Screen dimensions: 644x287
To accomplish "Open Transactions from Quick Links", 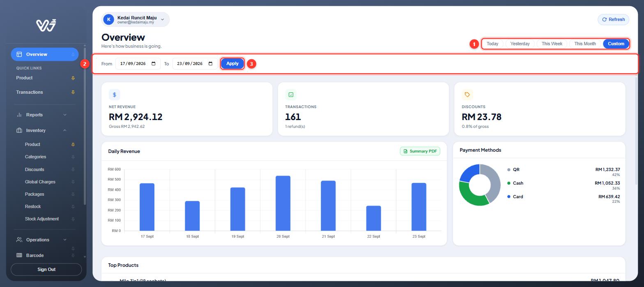I will click(30, 92).
